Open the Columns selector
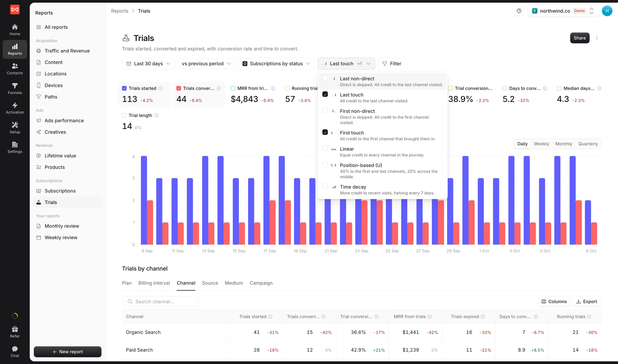 554,301
